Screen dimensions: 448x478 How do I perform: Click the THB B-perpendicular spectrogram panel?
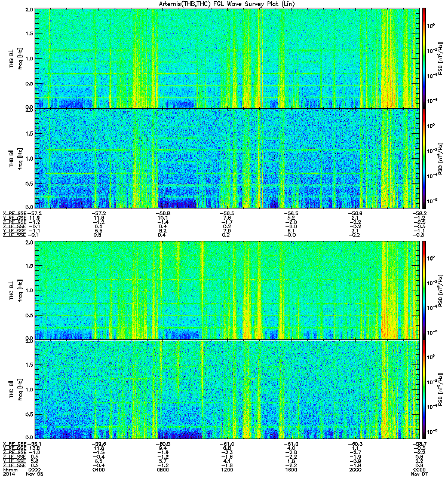pos(228,58)
